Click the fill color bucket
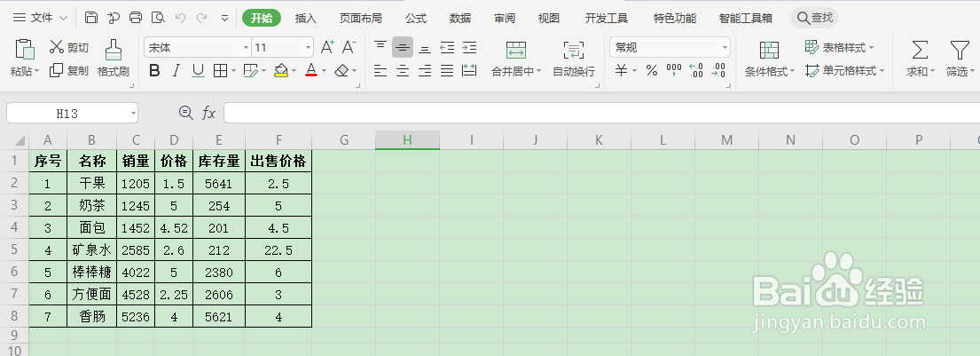The image size is (980, 356). pyautogui.click(x=281, y=71)
